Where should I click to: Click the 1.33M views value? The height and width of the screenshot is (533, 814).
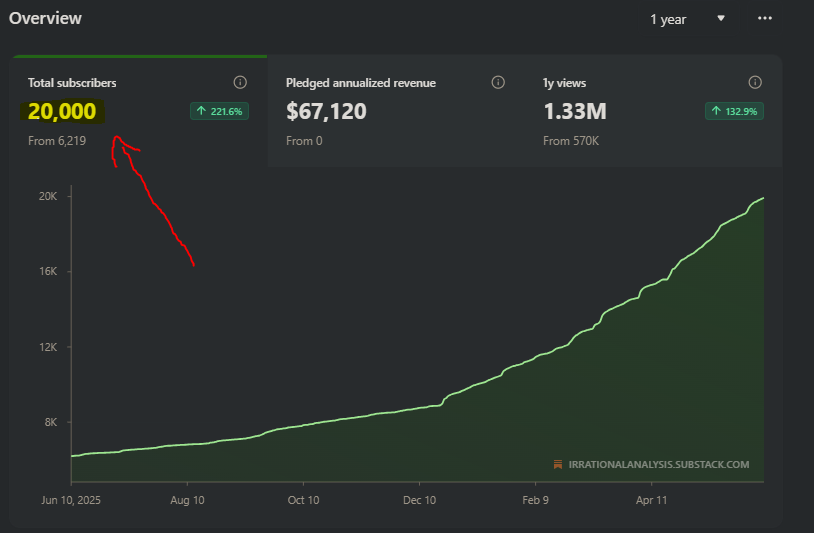coord(575,112)
